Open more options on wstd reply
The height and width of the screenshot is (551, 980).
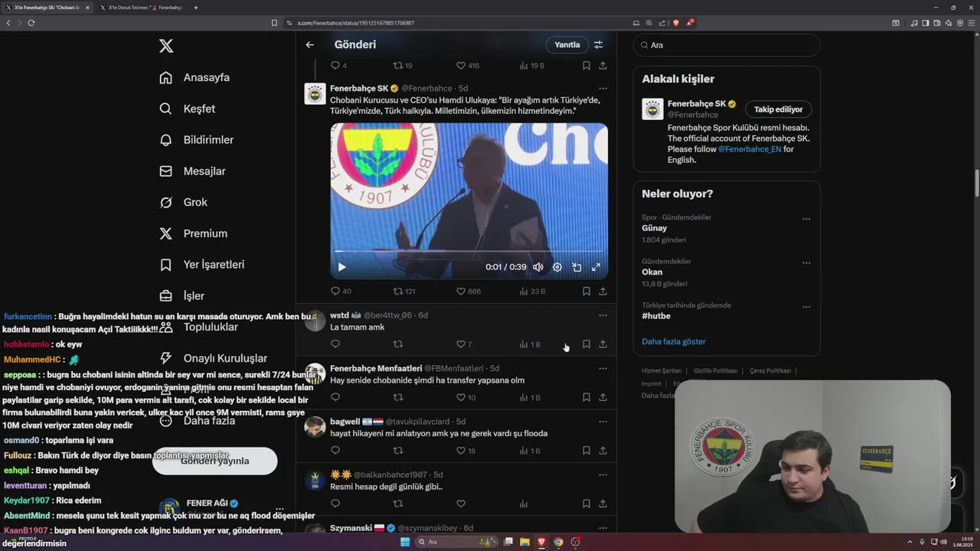point(603,315)
